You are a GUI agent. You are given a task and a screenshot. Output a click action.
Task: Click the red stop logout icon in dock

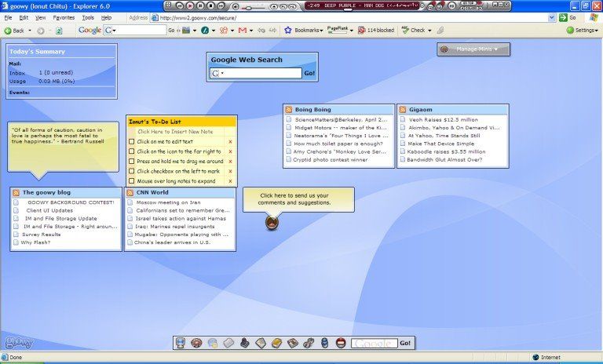click(341, 343)
